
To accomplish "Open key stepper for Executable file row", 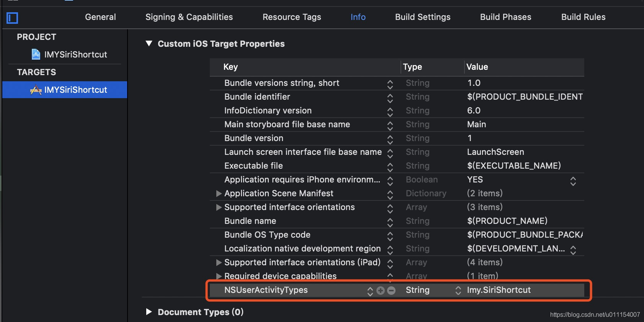I will point(390,166).
